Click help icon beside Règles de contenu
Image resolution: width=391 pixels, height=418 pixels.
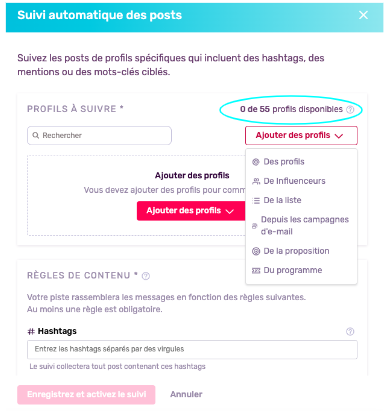pyautogui.click(x=146, y=276)
